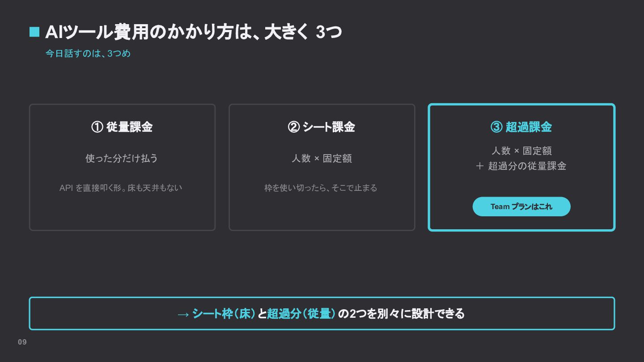The width and height of the screenshot is (644, 362).
Task: Click the cyan 超過分（従量） text
Action: [x=301, y=314]
